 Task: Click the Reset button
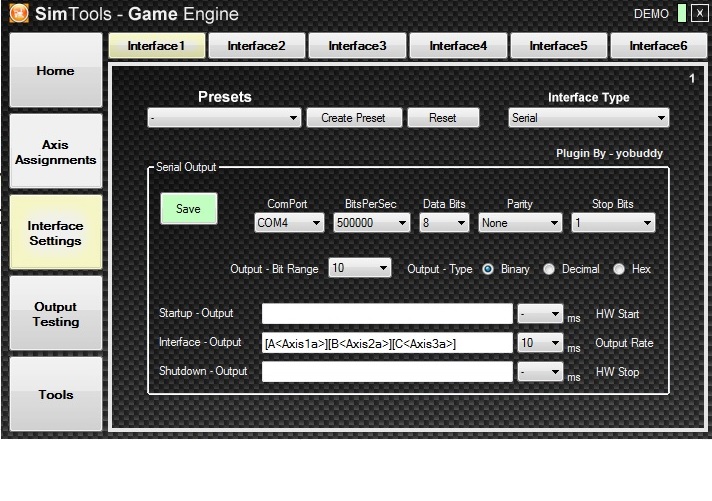[443, 118]
